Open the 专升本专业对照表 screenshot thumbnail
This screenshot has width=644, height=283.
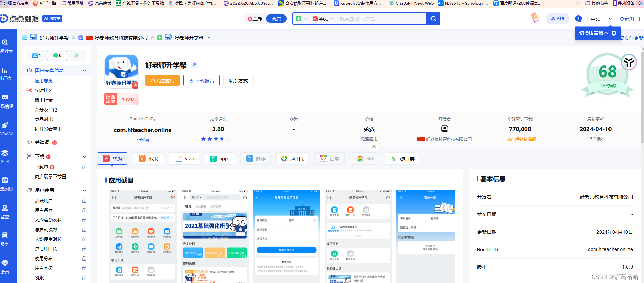[x=286, y=236]
